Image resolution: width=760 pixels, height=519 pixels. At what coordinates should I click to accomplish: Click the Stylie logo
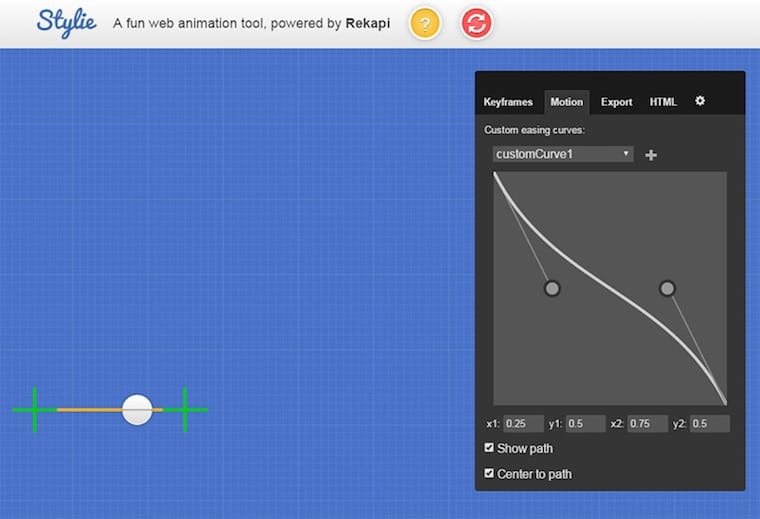pos(66,21)
